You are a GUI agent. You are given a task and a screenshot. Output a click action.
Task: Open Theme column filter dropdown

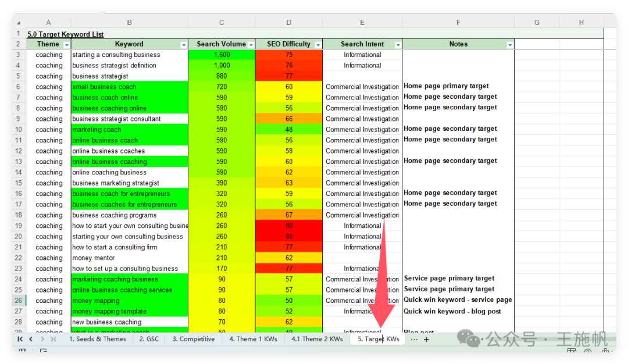coord(66,45)
